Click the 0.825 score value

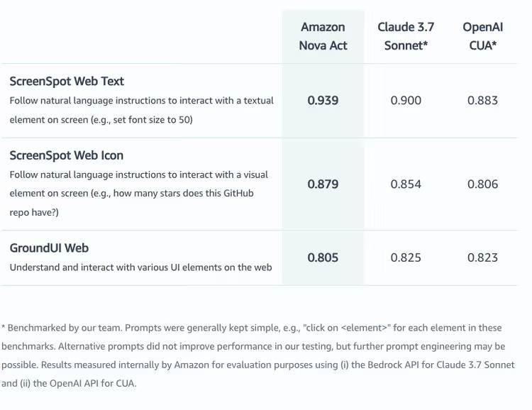click(x=406, y=257)
